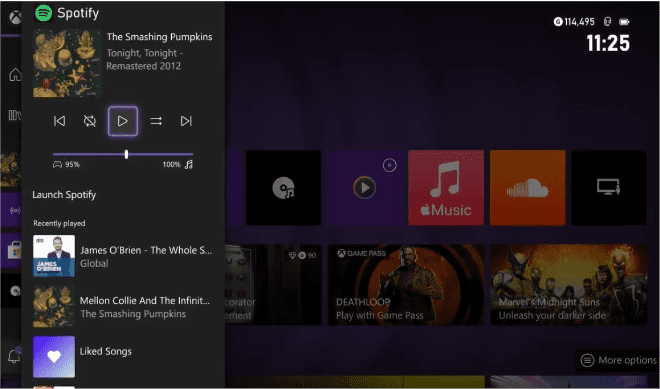Open the tile showing 90 gamerscore reward
660x389 pixels.
(274, 285)
